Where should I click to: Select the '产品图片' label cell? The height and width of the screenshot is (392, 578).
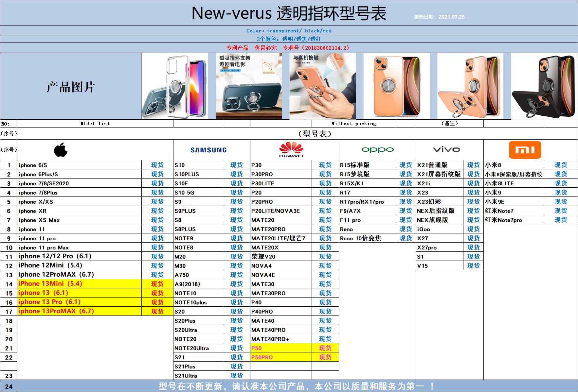coord(71,86)
